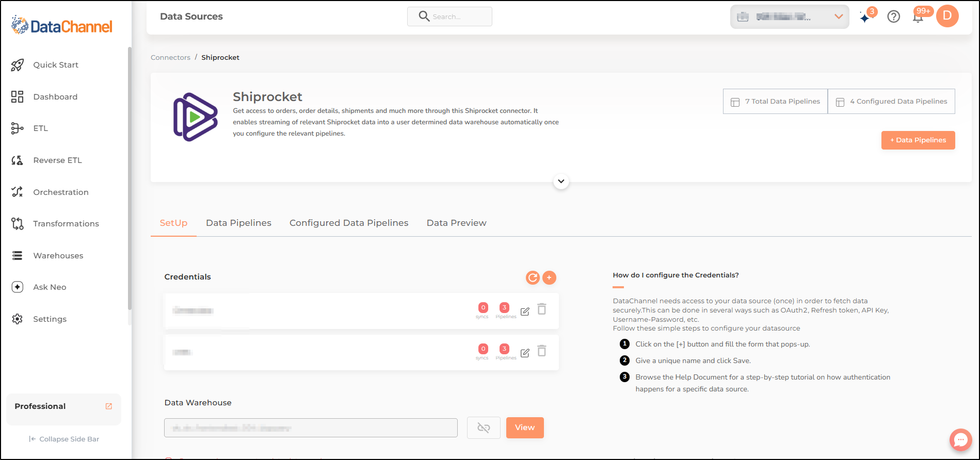Open Quick Start rocket icon

click(18, 65)
